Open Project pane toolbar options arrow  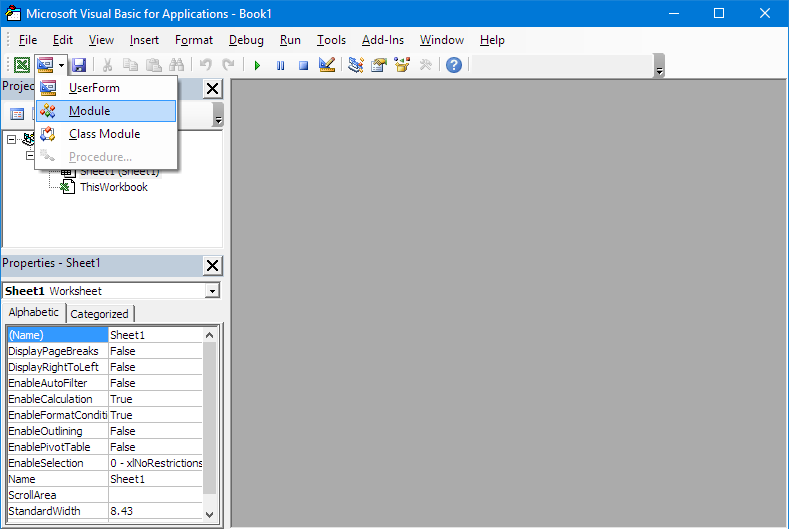coord(218,115)
